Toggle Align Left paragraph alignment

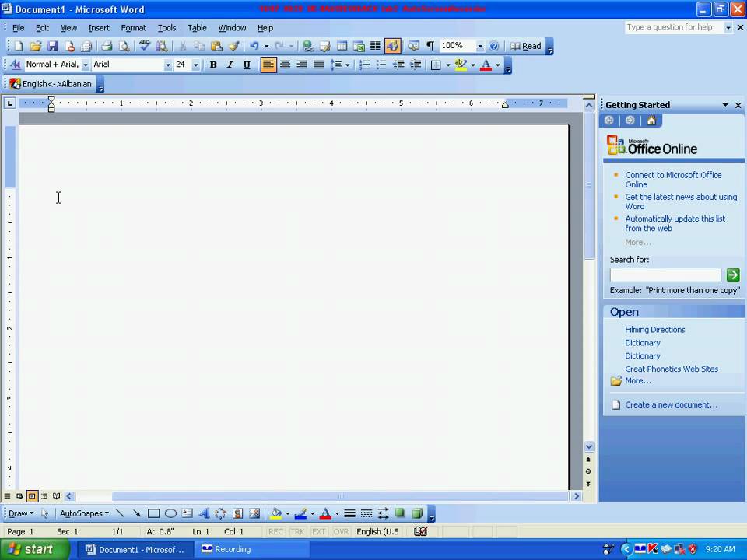[268, 65]
